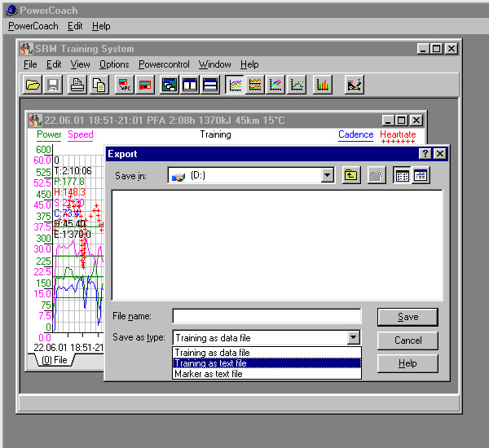
Task: Click the red PowerControl setup icon
Action: pos(145,85)
